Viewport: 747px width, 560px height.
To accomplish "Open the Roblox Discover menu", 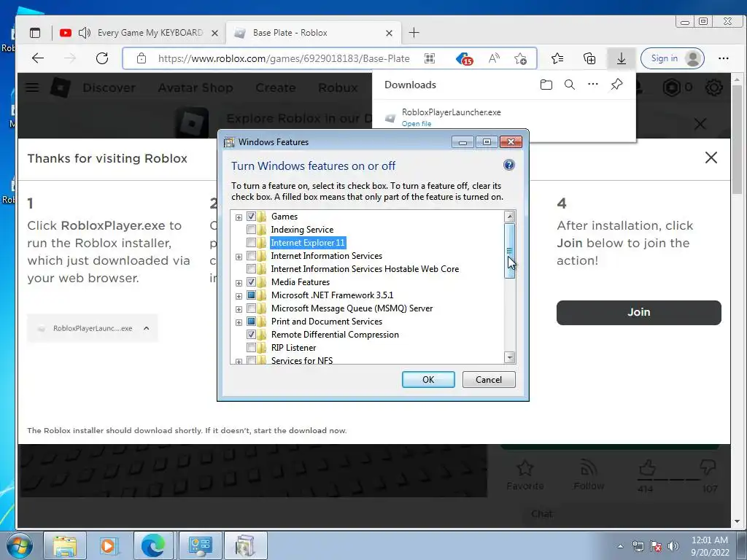I will [109, 87].
